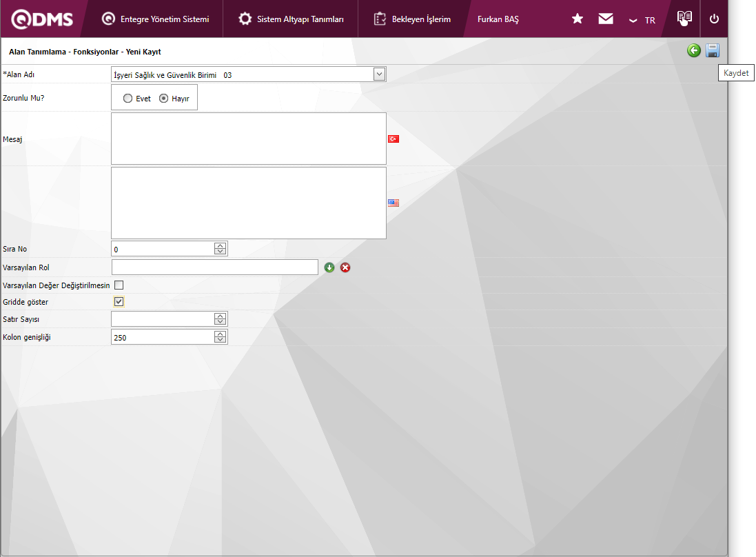This screenshot has width=756, height=557.
Task: Select the Hayır radio button
Action: [x=164, y=99]
